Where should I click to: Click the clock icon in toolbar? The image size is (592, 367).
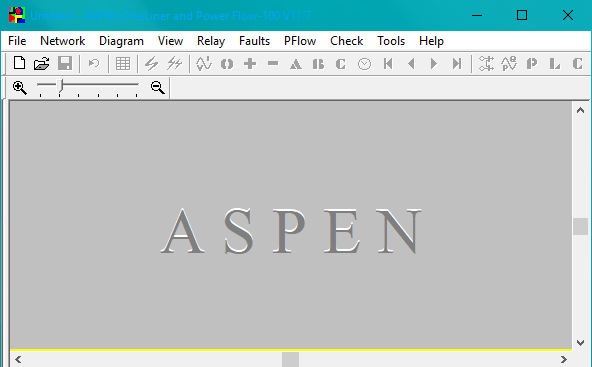tap(364, 64)
